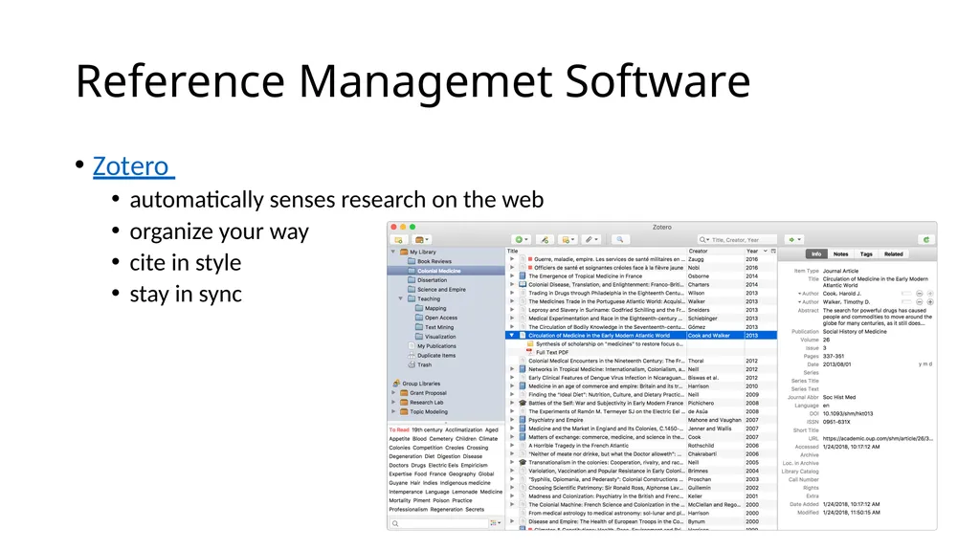
Task: Click the minus button for author Cook, Harold J.
Action: pos(920,294)
